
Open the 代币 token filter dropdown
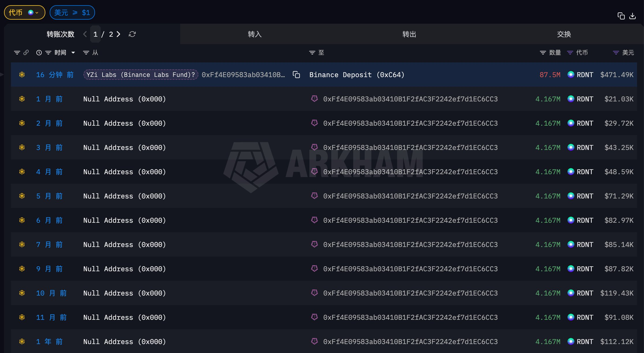tap(25, 12)
